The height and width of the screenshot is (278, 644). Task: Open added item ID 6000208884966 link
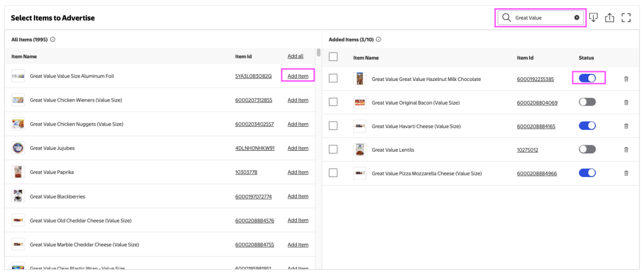(537, 174)
